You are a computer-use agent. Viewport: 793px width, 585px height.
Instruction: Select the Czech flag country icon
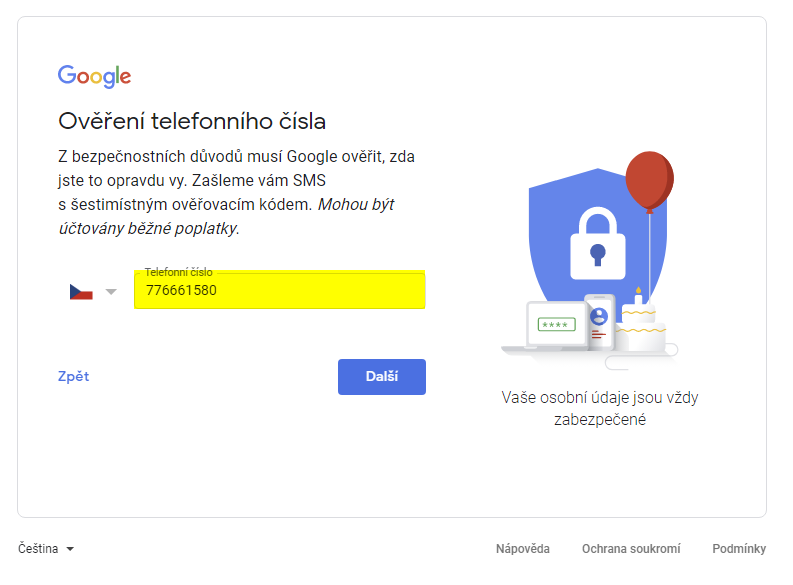pyautogui.click(x=81, y=292)
